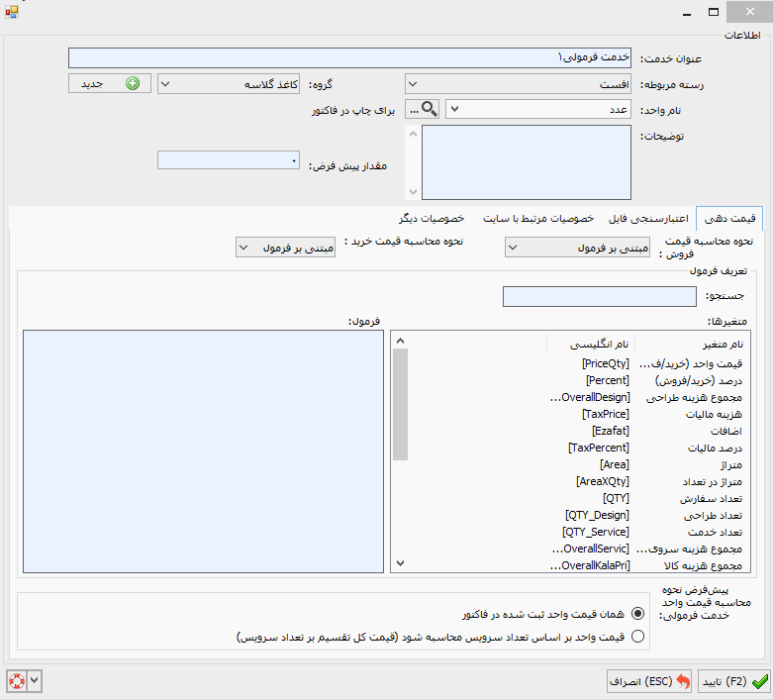Click the lifebuoy help icon

pyautogui.click(x=15, y=681)
